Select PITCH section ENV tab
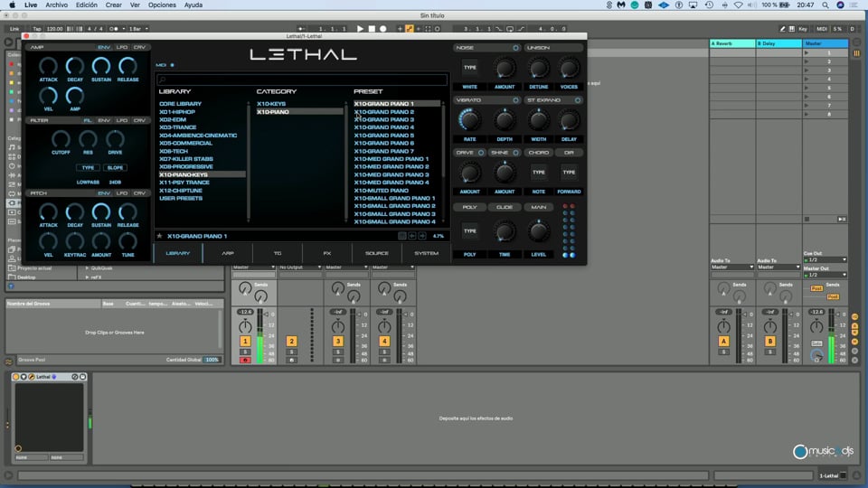 [104, 193]
